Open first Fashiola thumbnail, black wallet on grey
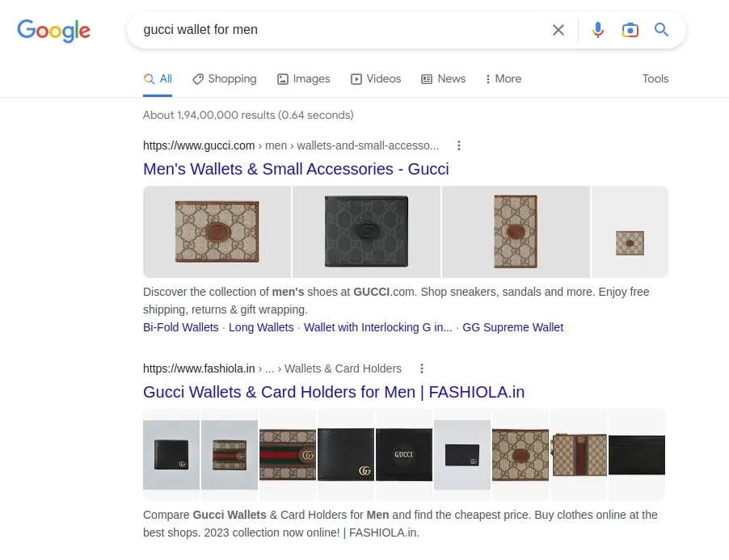 (171, 455)
